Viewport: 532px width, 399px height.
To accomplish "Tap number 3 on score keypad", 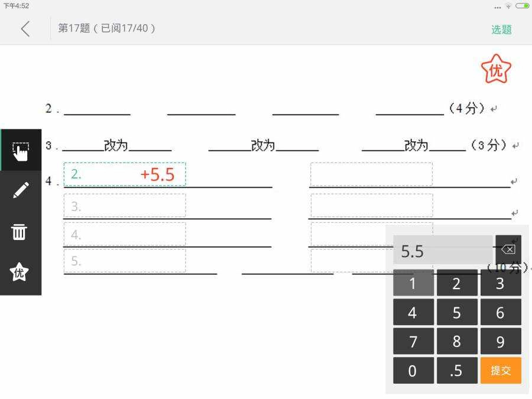I will [x=501, y=283].
